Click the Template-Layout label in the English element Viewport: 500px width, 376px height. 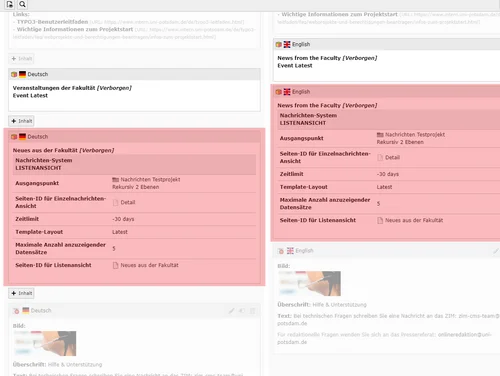point(304,187)
